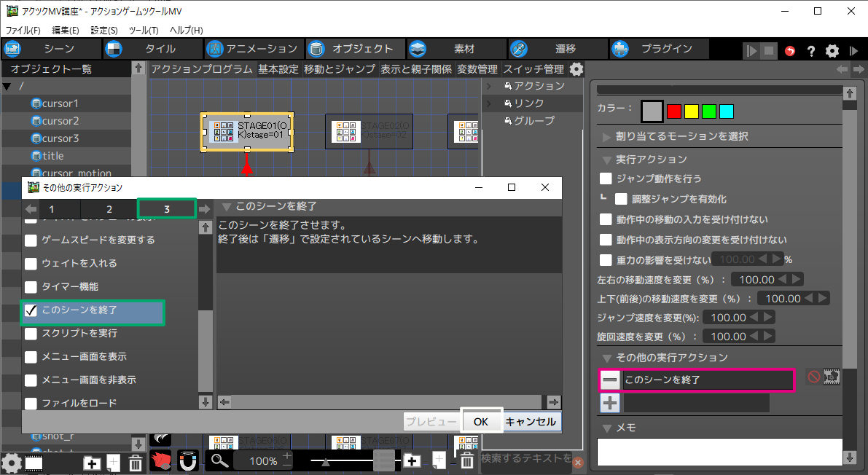Pick the red color swatch

tap(673, 111)
